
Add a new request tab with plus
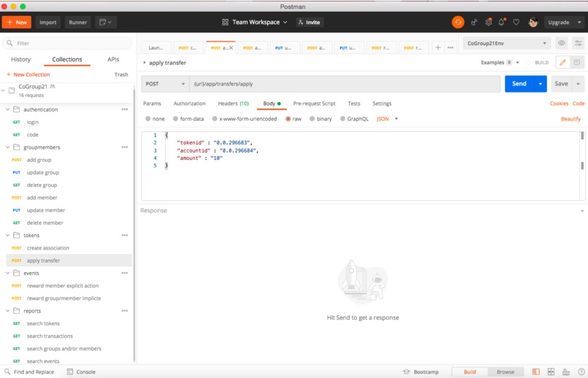(438, 47)
